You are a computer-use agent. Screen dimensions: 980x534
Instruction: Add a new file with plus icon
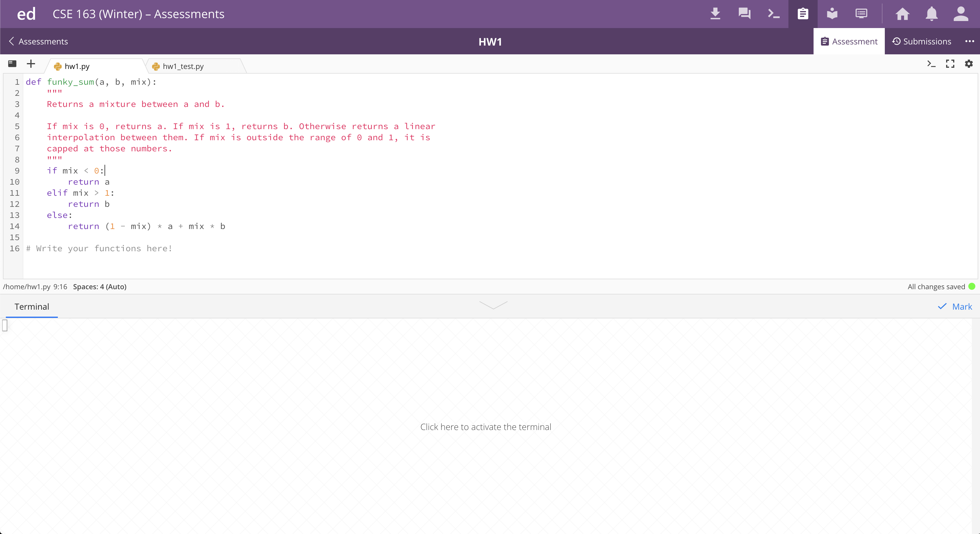click(x=31, y=64)
